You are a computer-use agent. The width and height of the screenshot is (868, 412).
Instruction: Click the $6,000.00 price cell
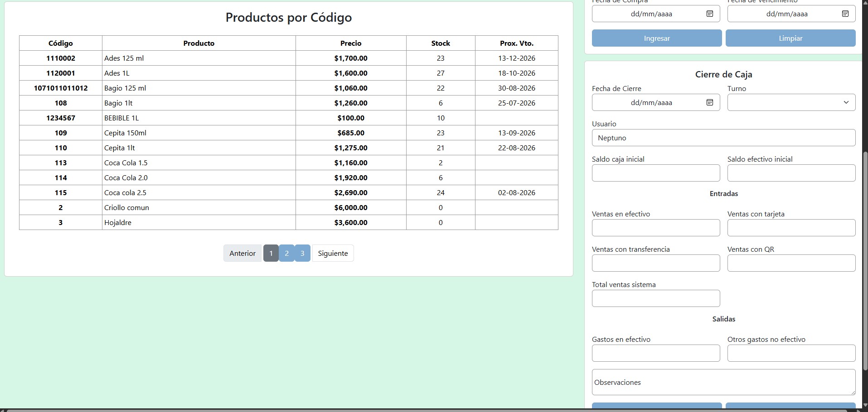coord(351,207)
